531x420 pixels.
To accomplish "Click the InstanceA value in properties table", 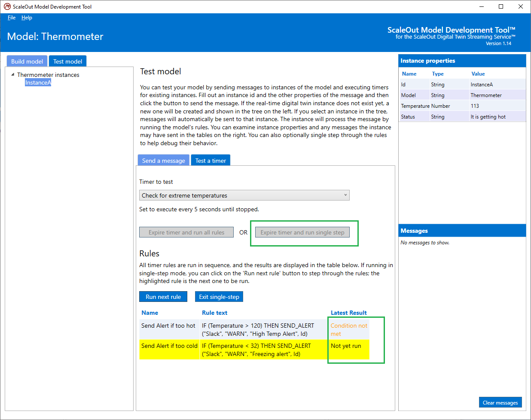I will [x=482, y=85].
